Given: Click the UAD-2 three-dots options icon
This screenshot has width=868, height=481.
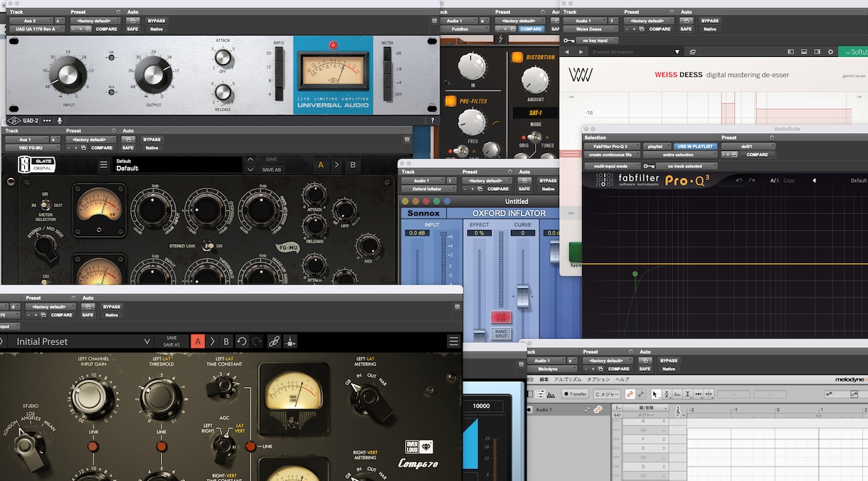Looking at the screenshot, I should tap(48, 121).
